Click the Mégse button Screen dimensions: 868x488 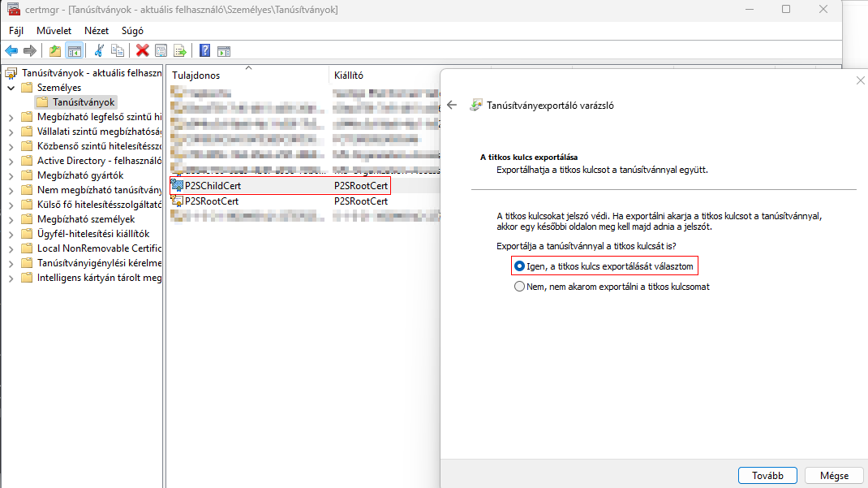click(x=834, y=476)
